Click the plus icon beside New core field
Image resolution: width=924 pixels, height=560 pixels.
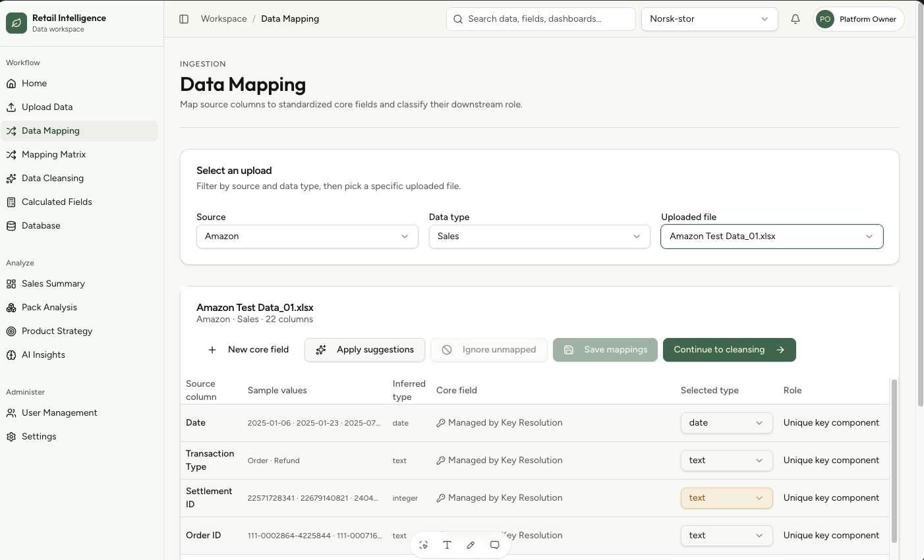click(x=212, y=350)
